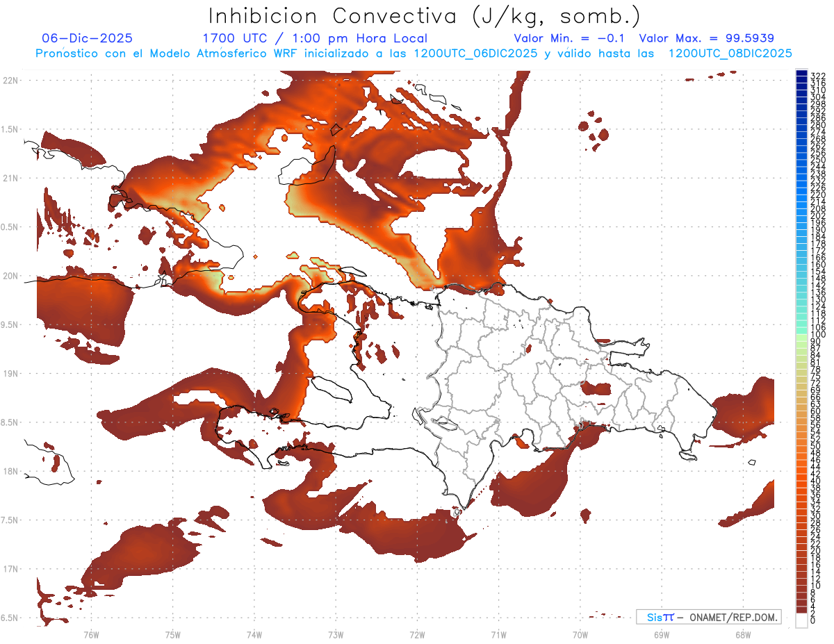The image size is (834, 644).
Task: Click the colorbar value 0
Action: (813, 620)
